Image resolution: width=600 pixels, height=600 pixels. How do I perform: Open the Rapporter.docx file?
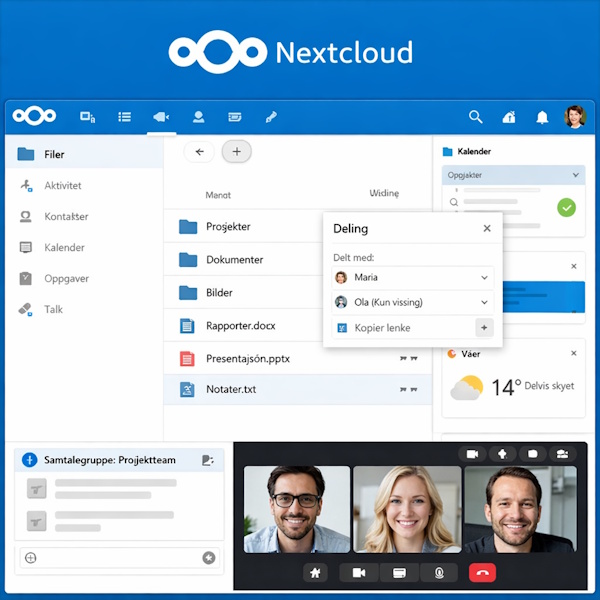pos(243,326)
